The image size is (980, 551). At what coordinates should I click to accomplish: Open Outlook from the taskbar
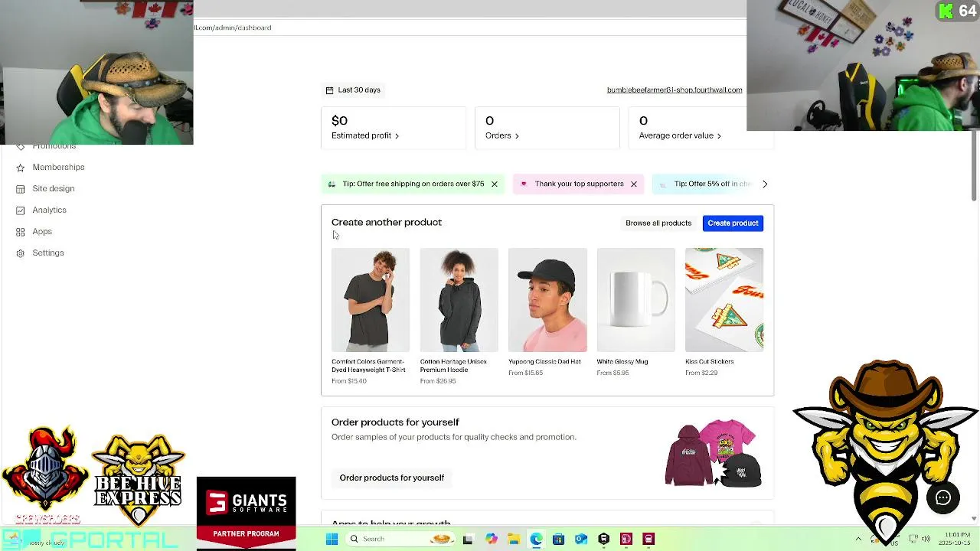(581, 539)
